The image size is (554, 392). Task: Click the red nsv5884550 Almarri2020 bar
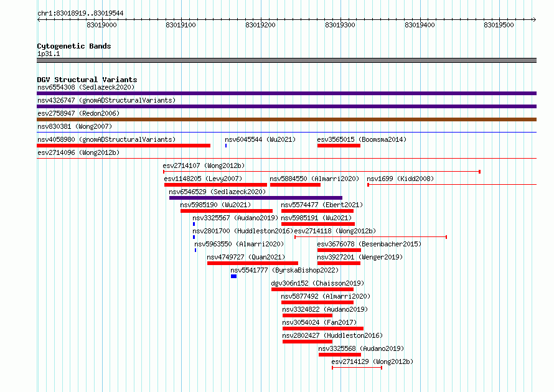pyautogui.click(x=296, y=185)
